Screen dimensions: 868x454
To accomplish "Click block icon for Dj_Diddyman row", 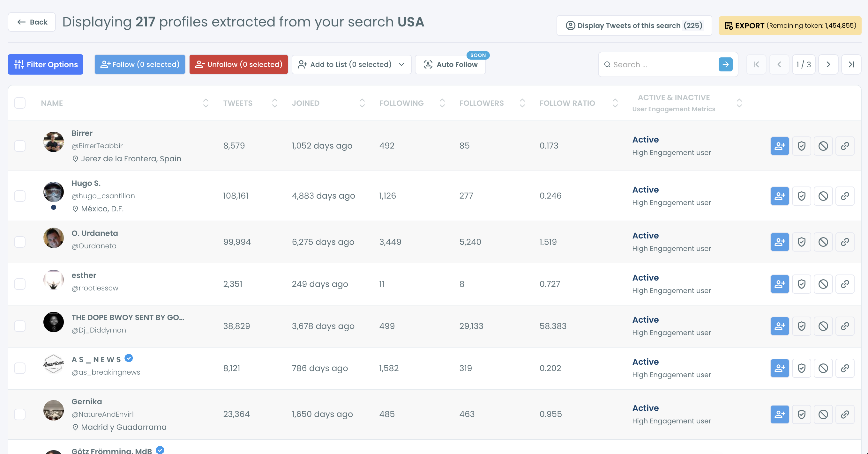I will [823, 326].
